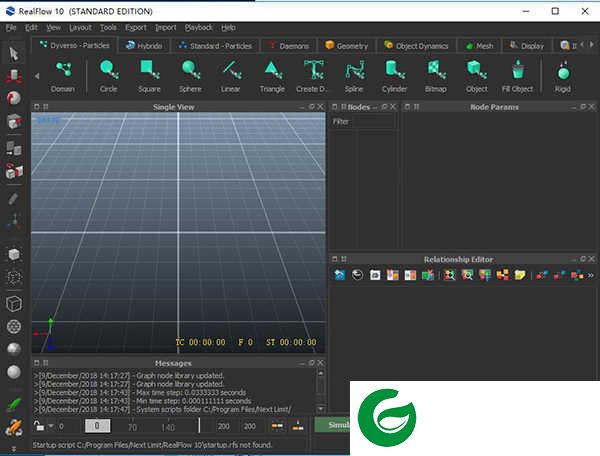The width and height of the screenshot is (600, 456).
Task: Click the orange rocket icon in left sidebar
Action: [14, 427]
